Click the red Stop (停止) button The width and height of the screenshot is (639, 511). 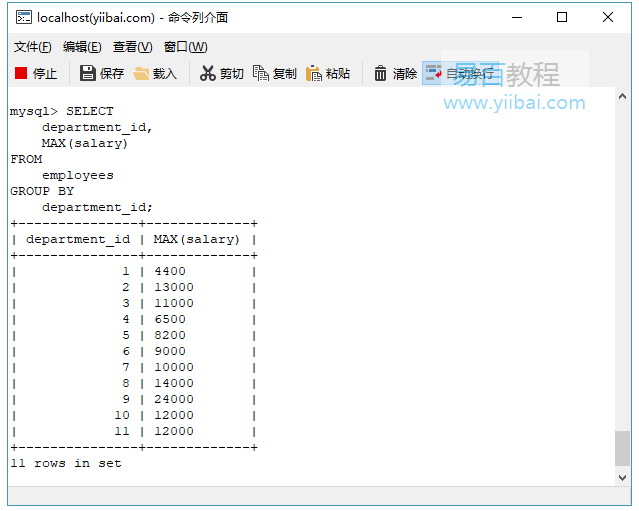tap(21, 73)
